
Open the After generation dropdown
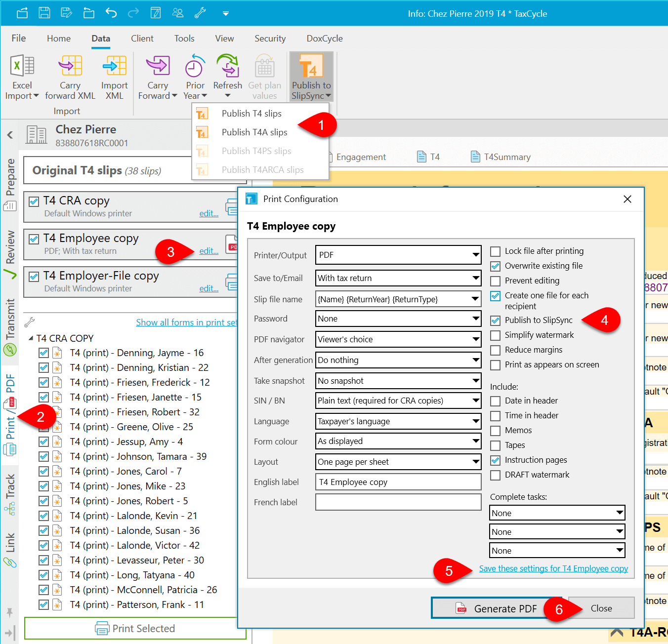pyautogui.click(x=398, y=360)
